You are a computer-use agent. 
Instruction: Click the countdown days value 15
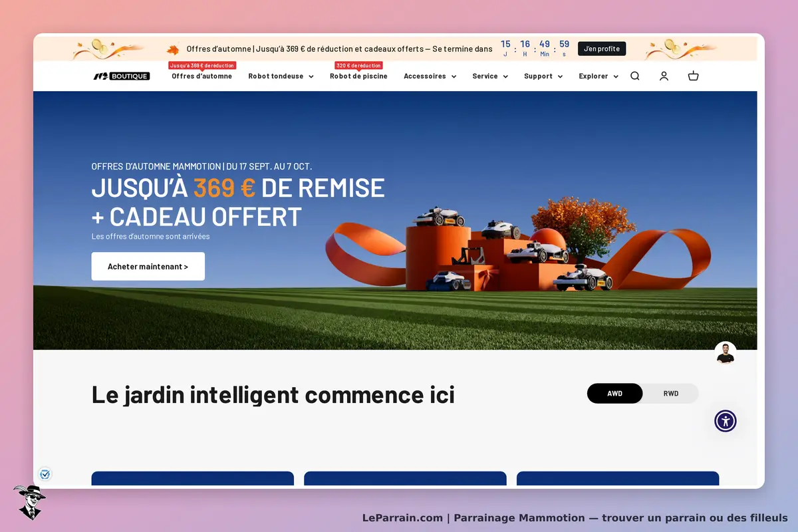pyautogui.click(x=505, y=45)
